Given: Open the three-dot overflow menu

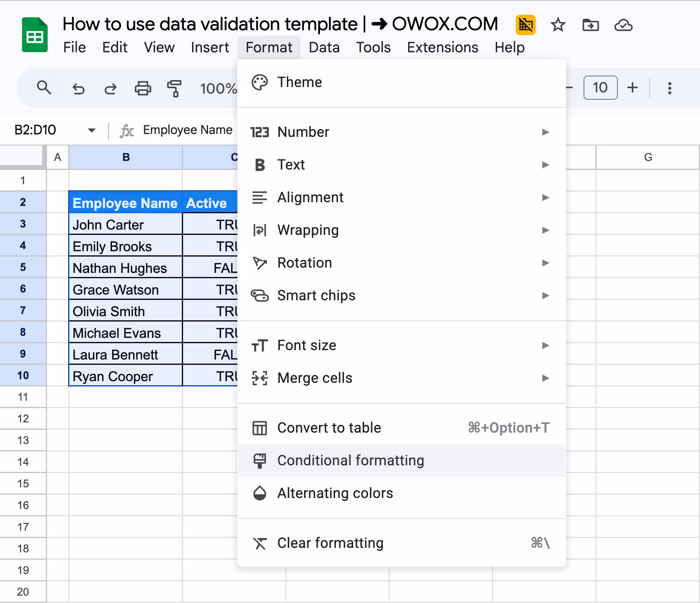Looking at the screenshot, I should [669, 88].
